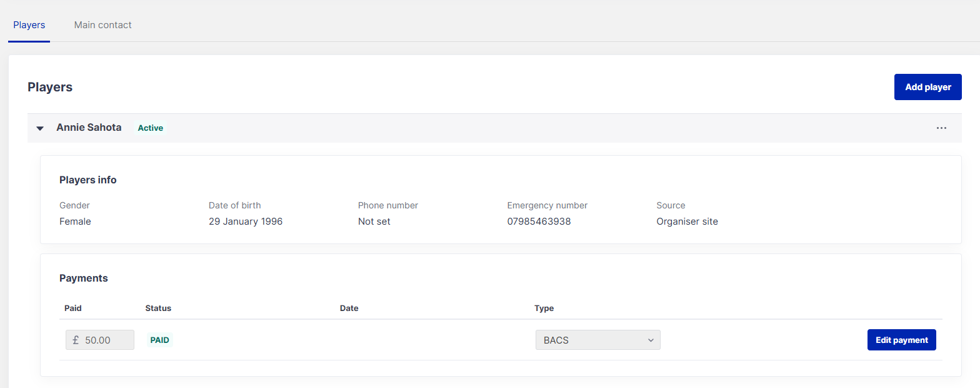Collapse the Annie Sahota player row
Screen dimensions: 980x388
pyautogui.click(x=40, y=128)
